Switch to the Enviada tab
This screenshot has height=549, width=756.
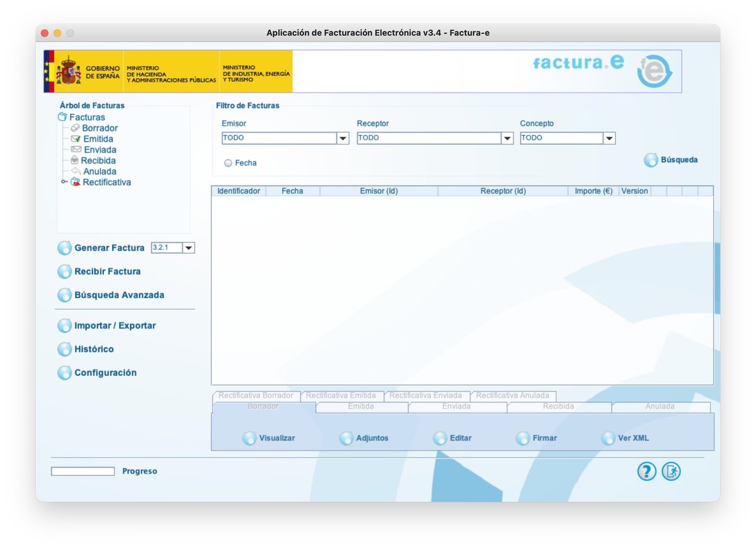(457, 407)
